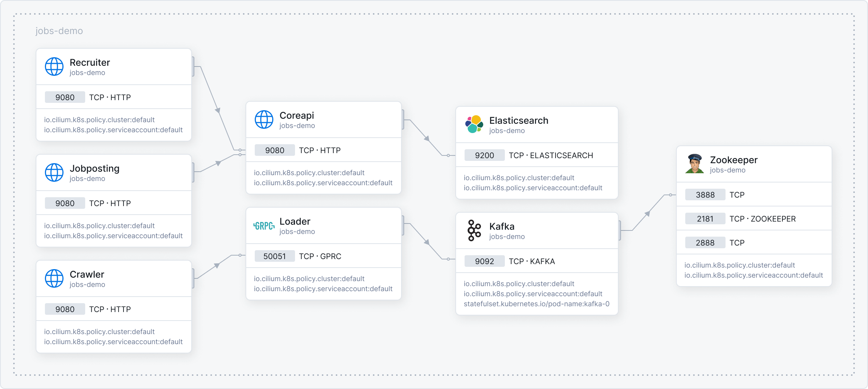Click Kafka policy.serviceaccount:default label
The height and width of the screenshot is (389, 868).
pos(533,294)
